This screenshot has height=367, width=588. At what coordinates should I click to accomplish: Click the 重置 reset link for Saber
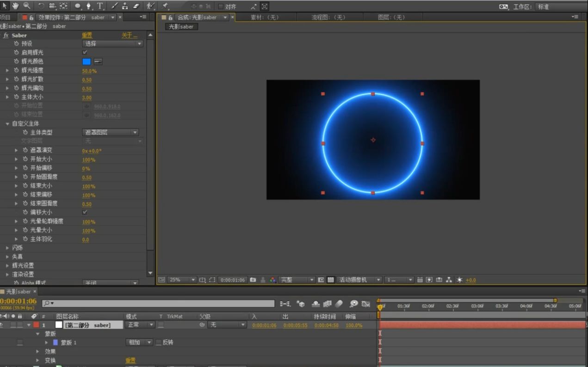point(87,35)
